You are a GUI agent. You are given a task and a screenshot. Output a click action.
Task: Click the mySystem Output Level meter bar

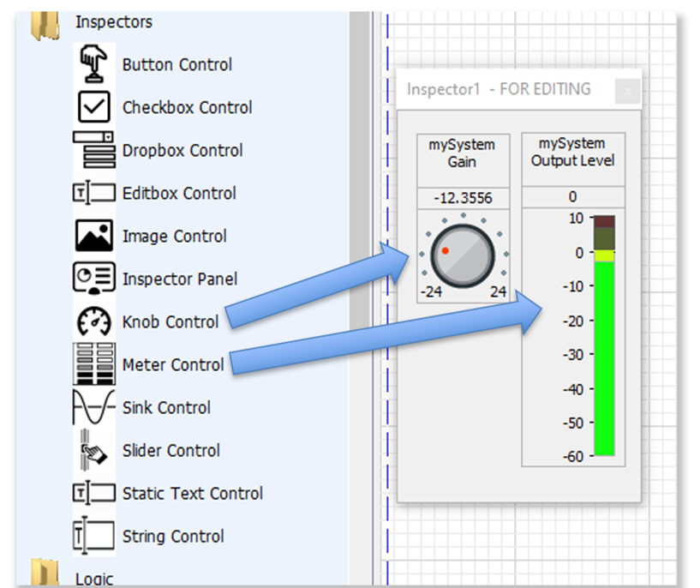pyautogui.click(x=604, y=336)
